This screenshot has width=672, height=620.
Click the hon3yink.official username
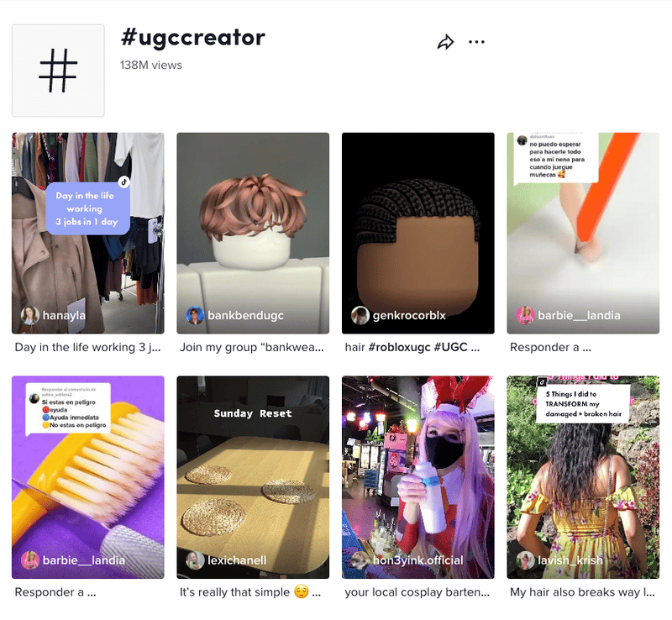pyautogui.click(x=417, y=560)
